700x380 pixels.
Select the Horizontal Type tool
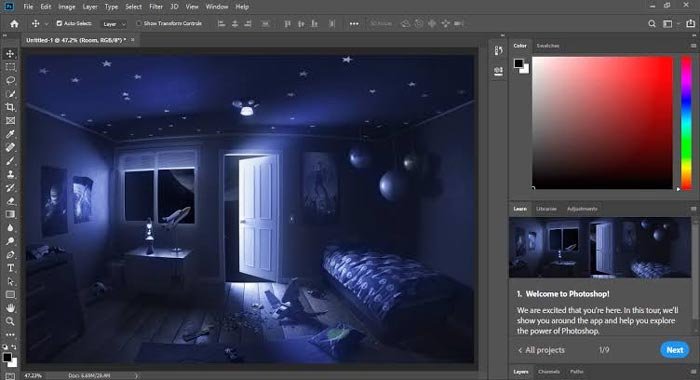(x=10, y=268)
